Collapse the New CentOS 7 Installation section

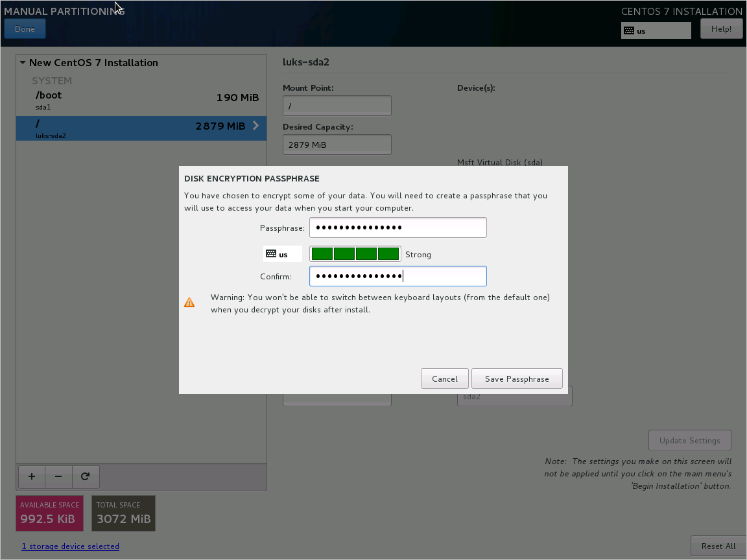(x=23, y=62)
